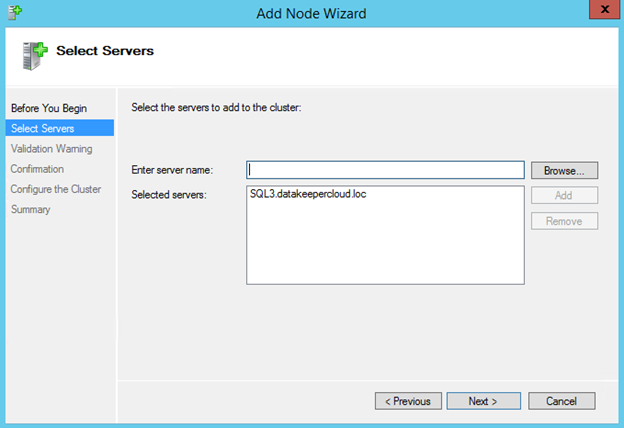
Task: Open the Summary step in sidebar
Action: [x=30, y=209]
